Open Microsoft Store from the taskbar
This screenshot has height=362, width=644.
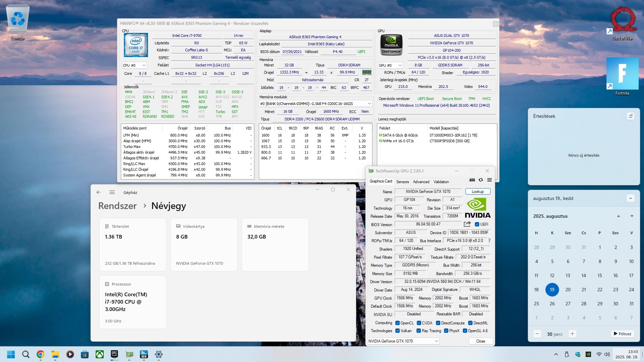click(85, 354)
